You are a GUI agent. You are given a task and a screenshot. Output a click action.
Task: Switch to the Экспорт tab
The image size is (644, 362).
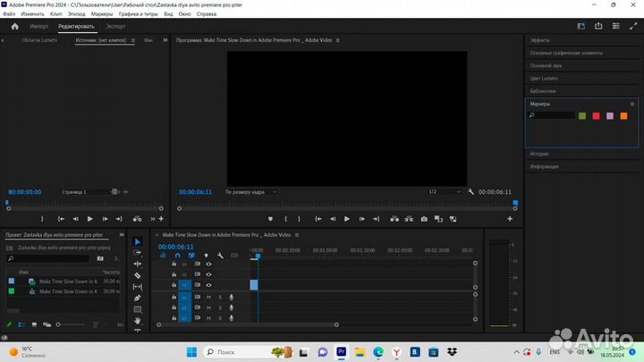pyautogui.click(x=115, y=26)
